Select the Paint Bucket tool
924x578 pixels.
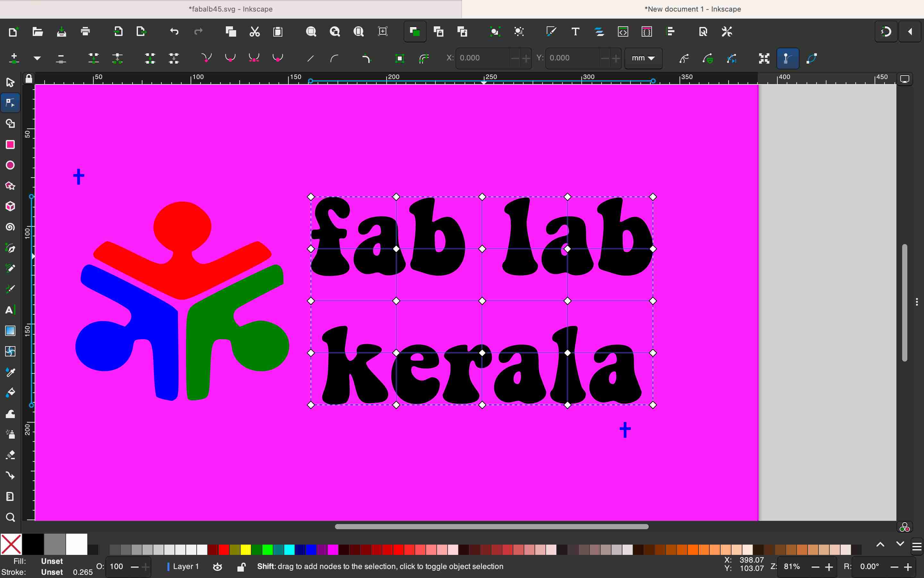(10, 393)
